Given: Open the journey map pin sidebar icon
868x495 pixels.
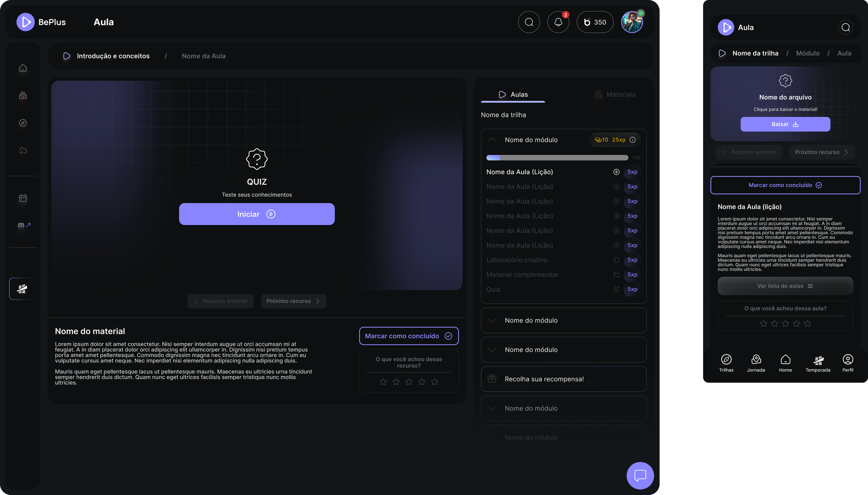Looking at the screenshot, I should coord(23,95).
